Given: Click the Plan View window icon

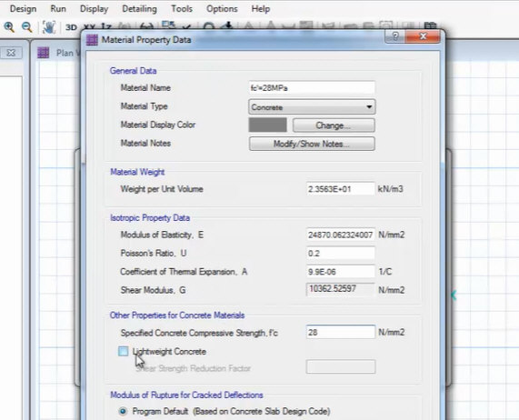Looking at the screenshot, I should (44, 53).
